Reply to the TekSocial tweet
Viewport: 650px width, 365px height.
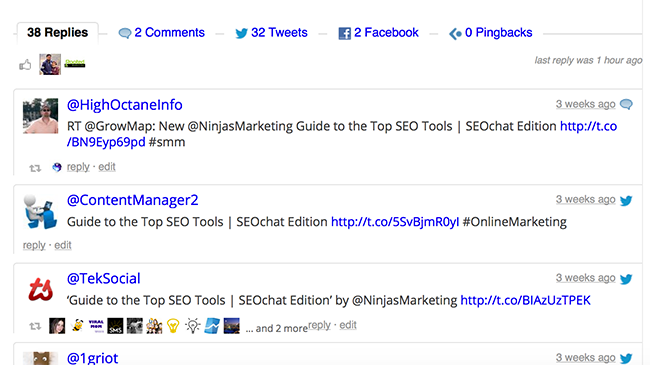[320, 325]
